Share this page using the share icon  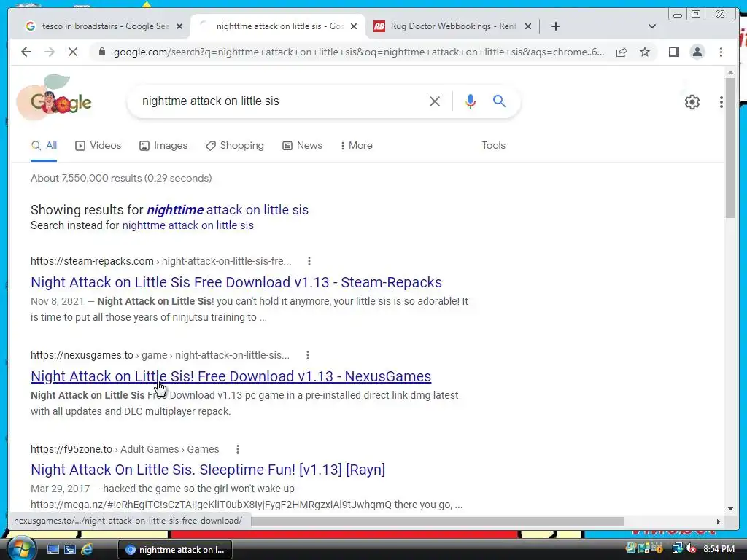point(622,52)
